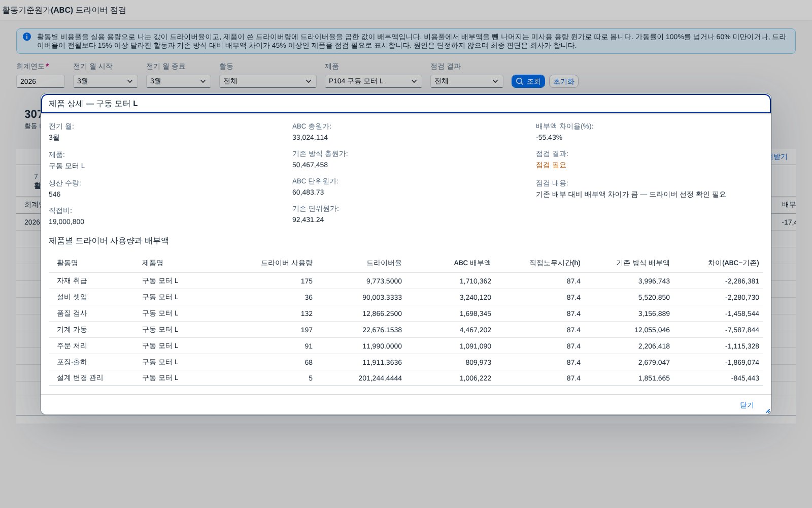Click the driver rate 201,244.4444
Screen dimensions: 812x508
[x=380, y=378]
